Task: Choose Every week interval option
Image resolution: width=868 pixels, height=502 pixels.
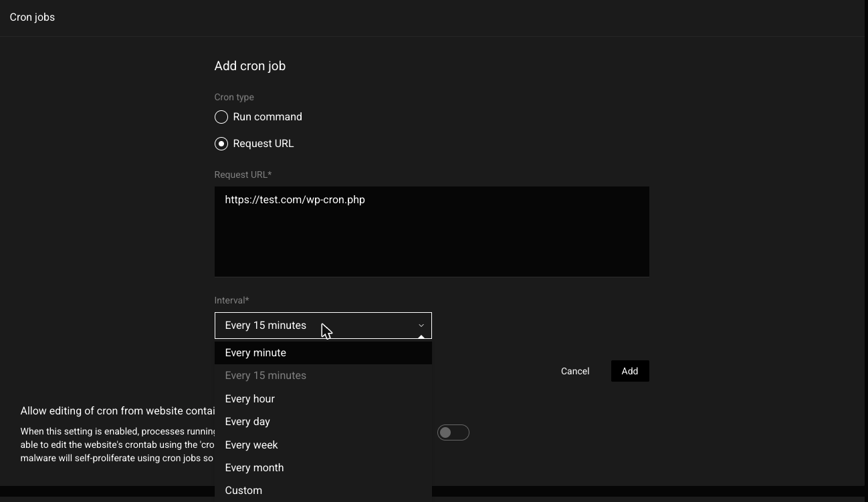Action: 323,445
